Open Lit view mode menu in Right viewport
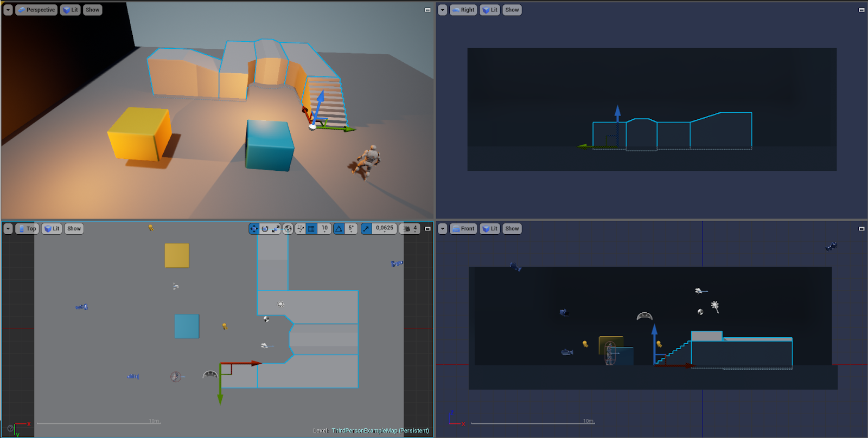Viewport: 868px width, 438px height. [x=490, y=10]
